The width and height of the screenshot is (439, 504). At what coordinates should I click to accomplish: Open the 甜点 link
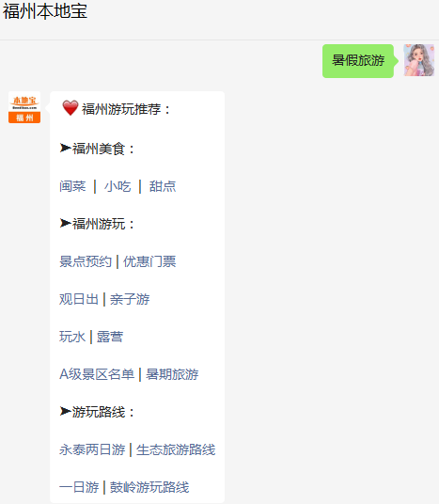tap(163, 186)
